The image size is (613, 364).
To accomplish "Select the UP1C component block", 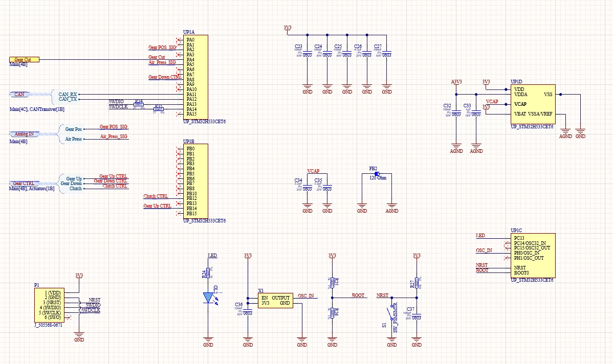I will [533, 256].
